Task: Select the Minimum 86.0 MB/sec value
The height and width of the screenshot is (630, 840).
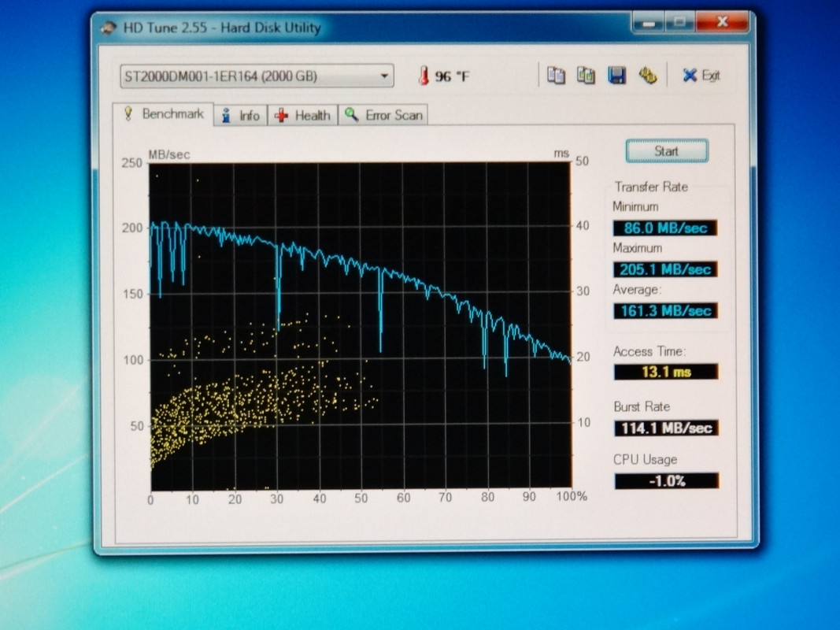Action: coord(664,228)
